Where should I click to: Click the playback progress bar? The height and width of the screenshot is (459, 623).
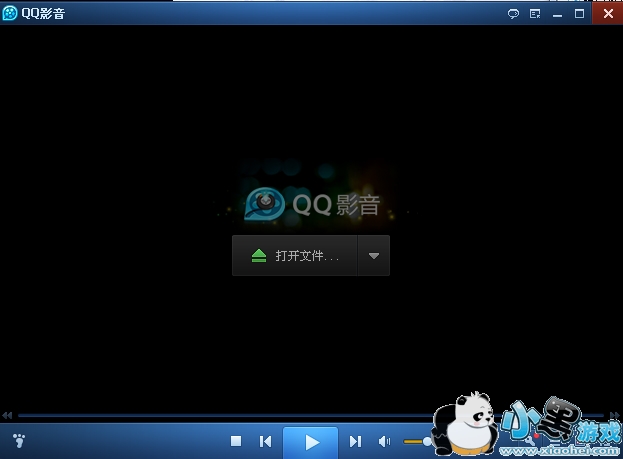click(x=311, y=416)
